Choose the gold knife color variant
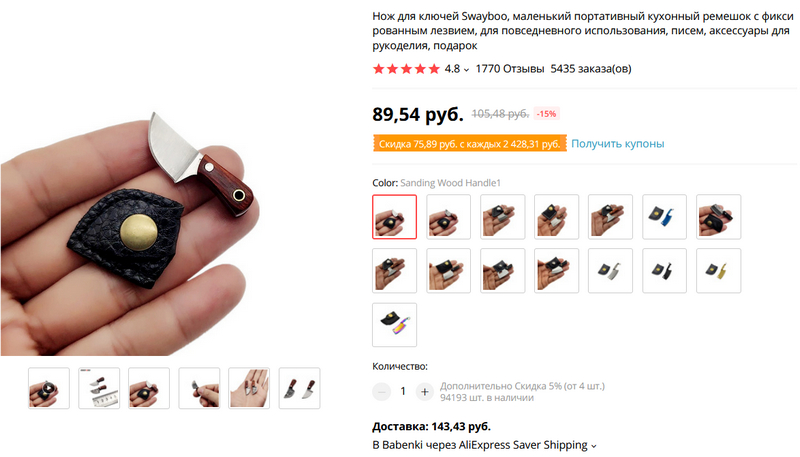800x457 pixels. point(718,271)
